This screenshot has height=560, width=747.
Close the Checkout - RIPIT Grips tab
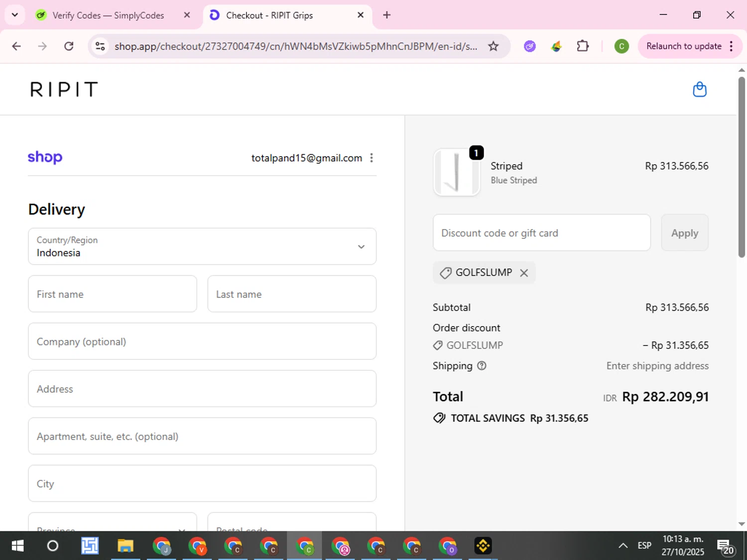[x=361, y=15]
